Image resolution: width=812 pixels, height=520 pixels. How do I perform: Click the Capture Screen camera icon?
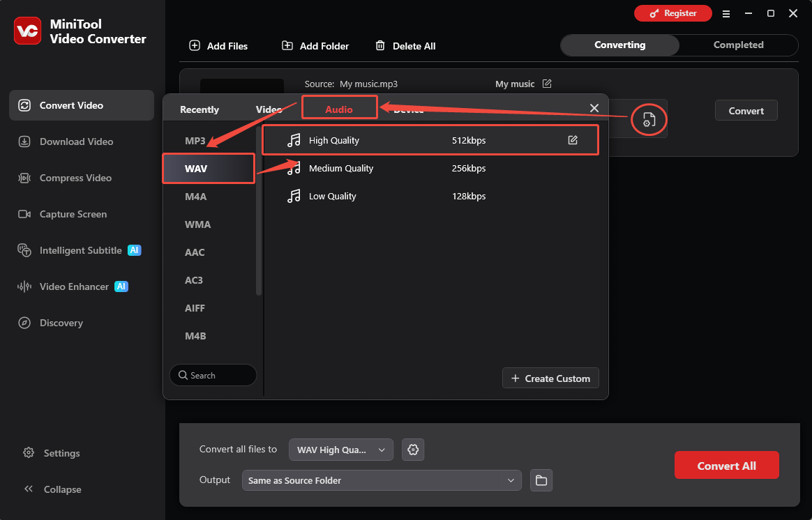(24, 214)
